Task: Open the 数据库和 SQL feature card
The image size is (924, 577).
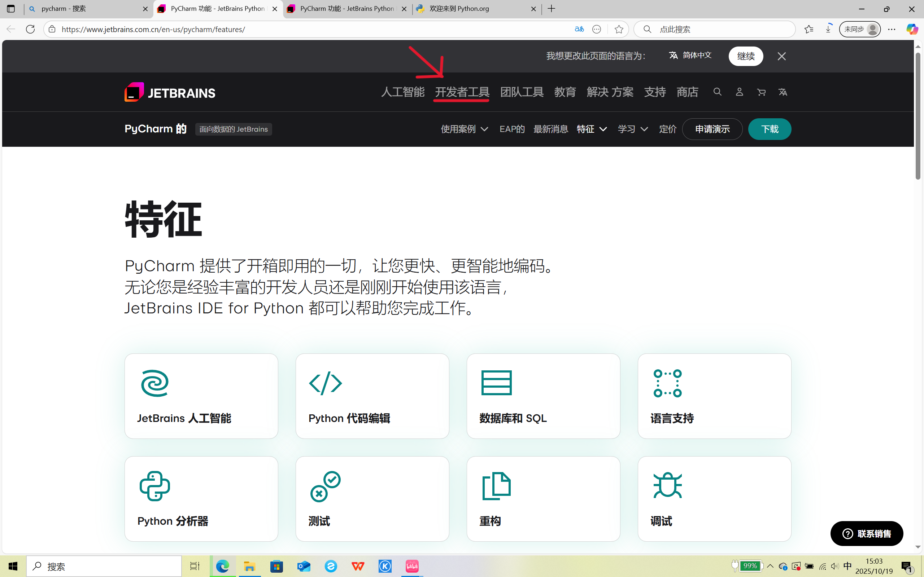Action: pos(543,396)
